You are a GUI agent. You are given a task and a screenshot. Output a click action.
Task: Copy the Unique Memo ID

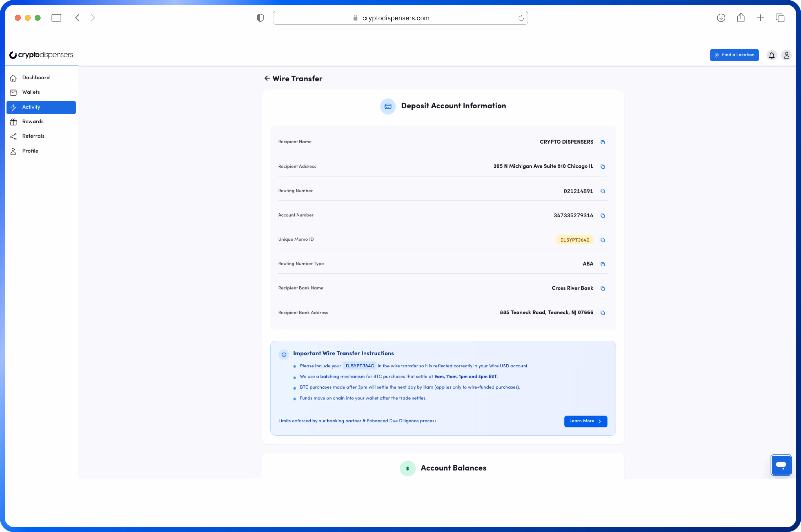pyautogui.click(x=602, y=240)
